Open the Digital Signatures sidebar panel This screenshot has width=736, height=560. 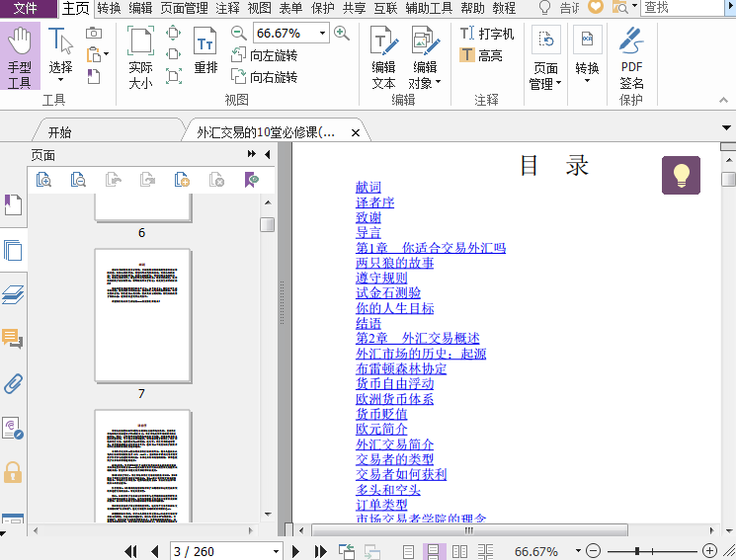[13, 428]
